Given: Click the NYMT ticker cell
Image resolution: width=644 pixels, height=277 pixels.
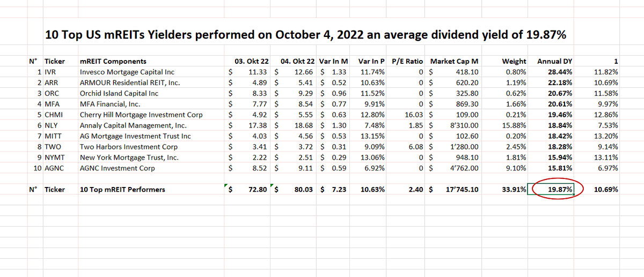Looking at the screenshot, I should [54, 158].
